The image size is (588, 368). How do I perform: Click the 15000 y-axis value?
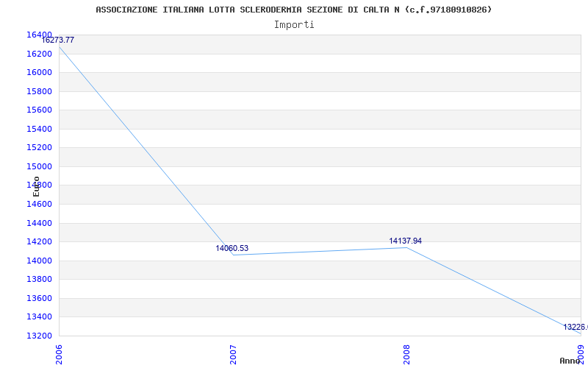pos(39,166)
